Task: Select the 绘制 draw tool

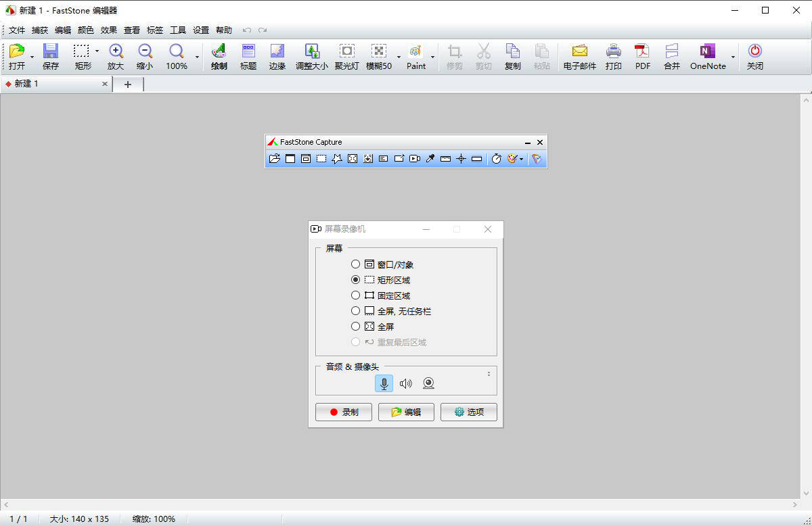Action: pyautogui.click(x=219, y=57)
